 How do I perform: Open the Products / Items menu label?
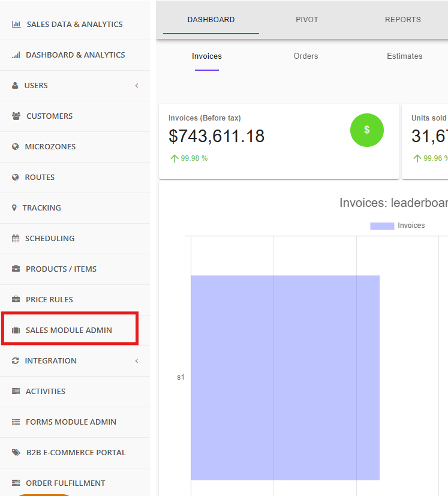(61, 269)
